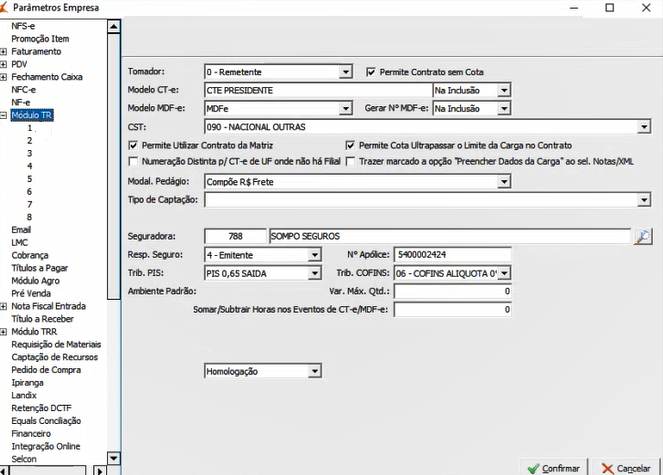Image resolution: width=663 pixels, height=475 pixels.
Task: Select Equals Conciliação in the tree
Action: point(46,420)
